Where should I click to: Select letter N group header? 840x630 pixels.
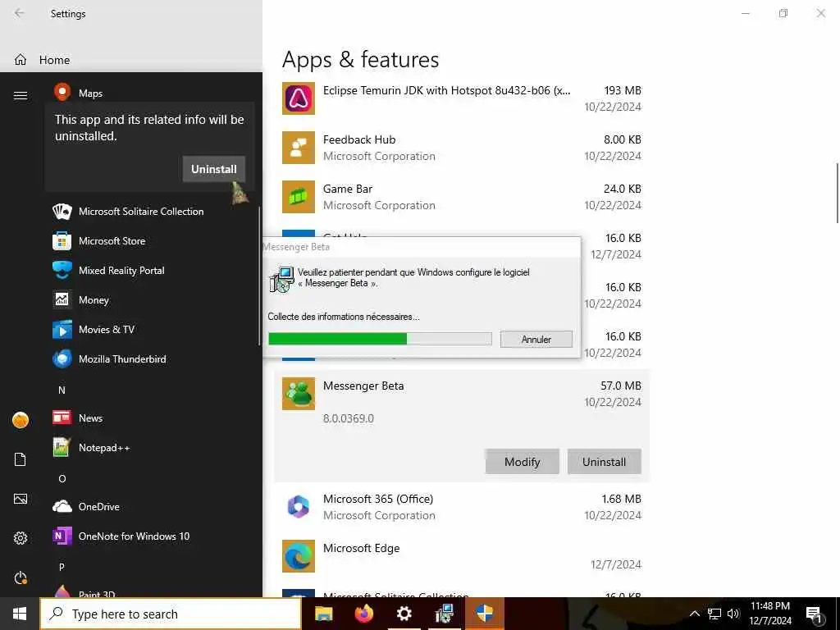[62, 390]
